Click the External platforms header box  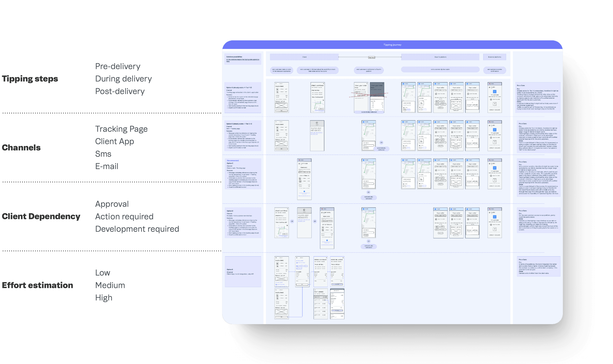click(494, 57)
